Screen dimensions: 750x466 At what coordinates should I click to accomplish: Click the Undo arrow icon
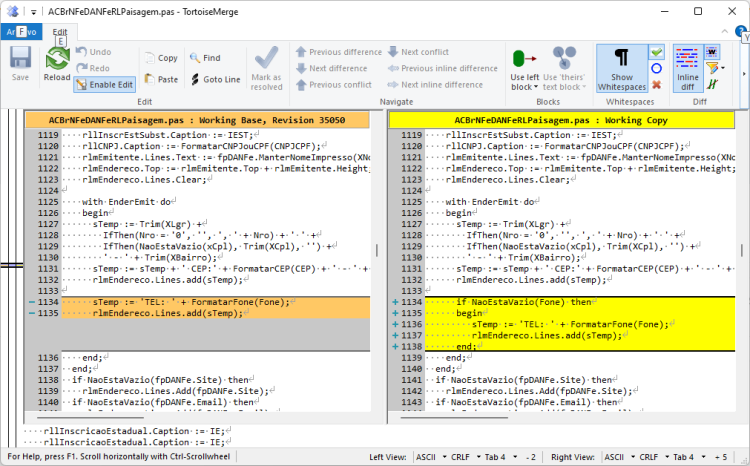[81, 51]
